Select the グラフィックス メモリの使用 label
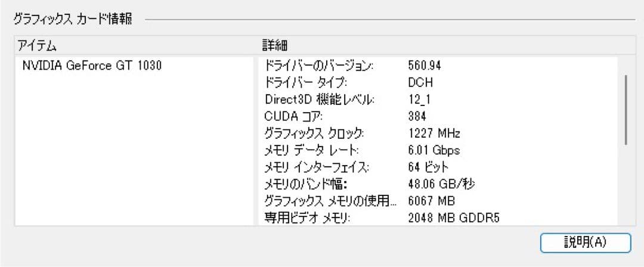This screenshot has height=267, width=644. coord(330,201)
